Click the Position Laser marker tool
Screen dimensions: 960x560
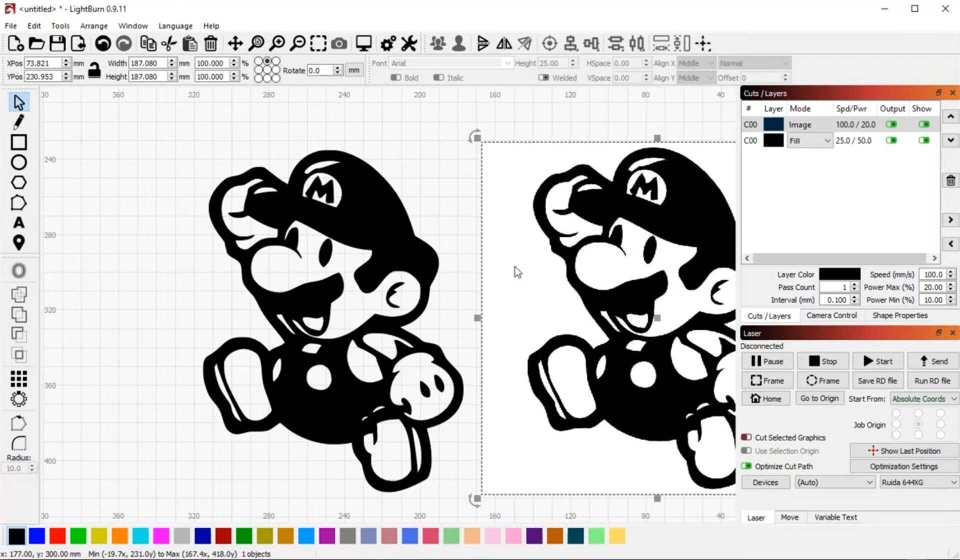[x=18, y=242]
